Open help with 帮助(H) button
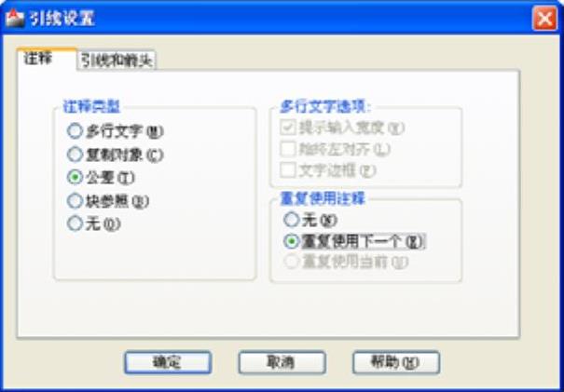 pos(396,362)
